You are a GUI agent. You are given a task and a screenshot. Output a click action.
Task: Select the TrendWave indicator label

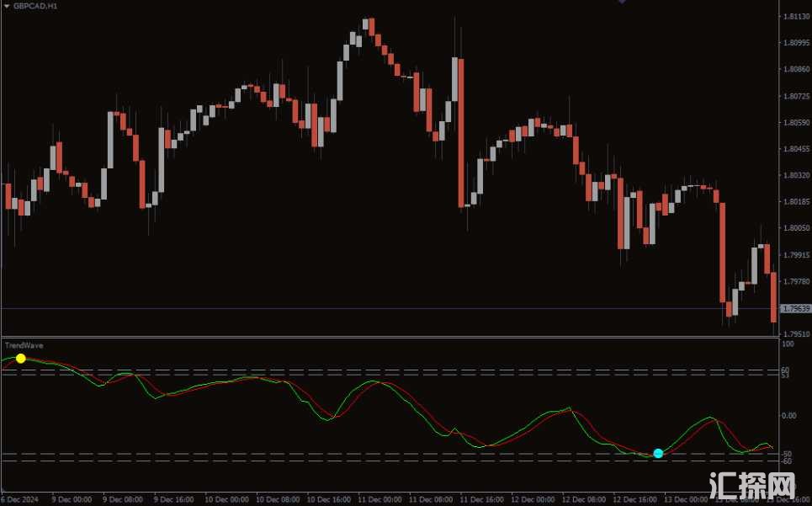point(24,345)
